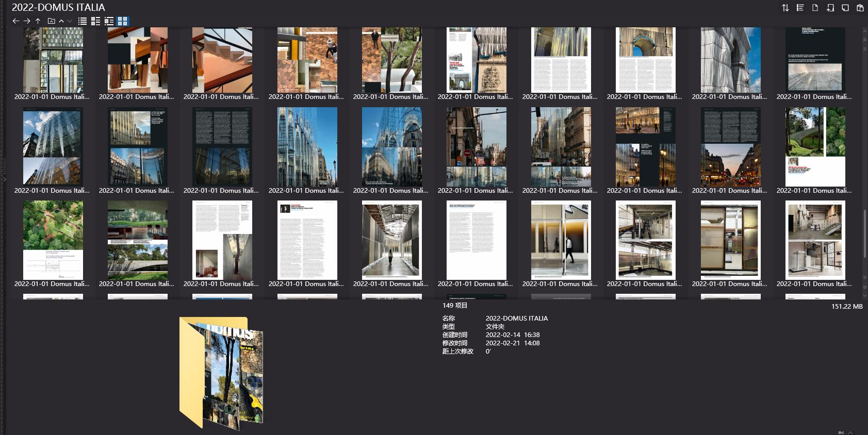The width and height of the screenshot is (868, 435).
Task: Select the dark page with reflective floor photo
Action: 815,60
